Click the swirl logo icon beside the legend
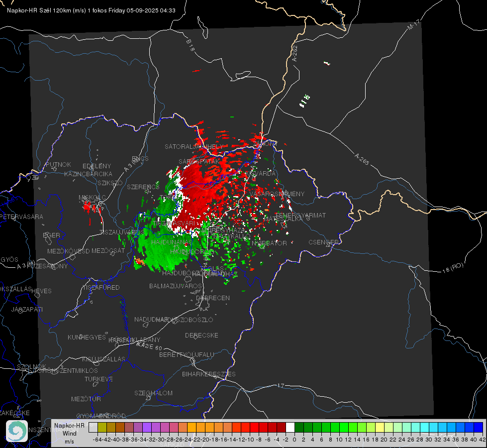The height and width of the screenshot is (448, 487). (x=17, y=431)
